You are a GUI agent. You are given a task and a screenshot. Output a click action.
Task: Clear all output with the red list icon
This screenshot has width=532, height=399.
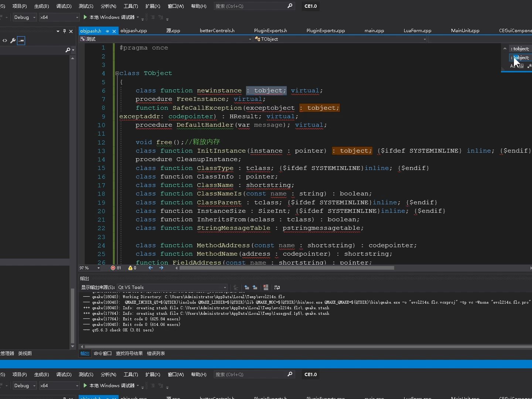(x=266, y=287)
